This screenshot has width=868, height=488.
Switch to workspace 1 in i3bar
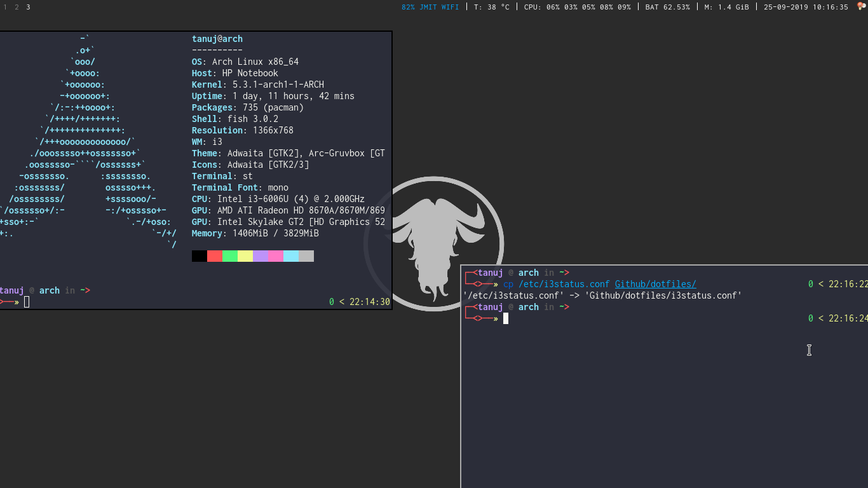coord(5,7)
